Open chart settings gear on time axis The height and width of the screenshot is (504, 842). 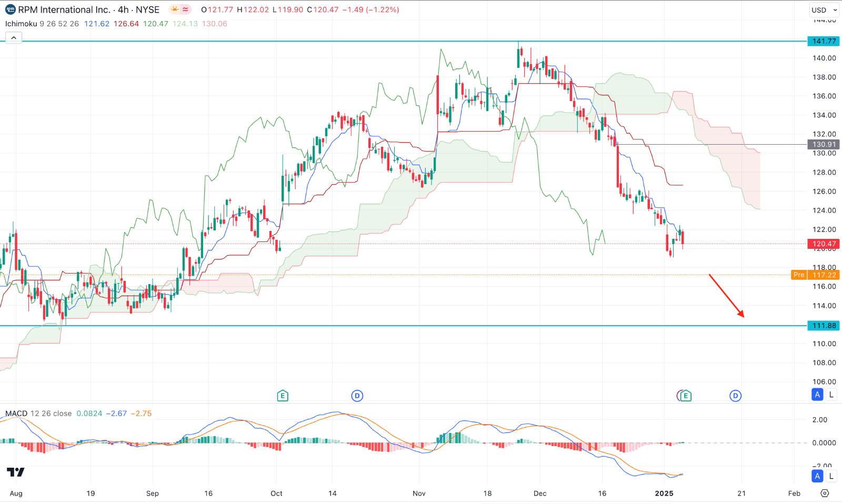point(825,493)
